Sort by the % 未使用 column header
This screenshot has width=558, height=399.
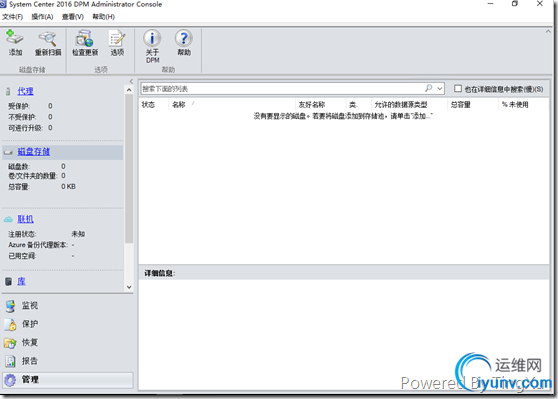[515, 105]
